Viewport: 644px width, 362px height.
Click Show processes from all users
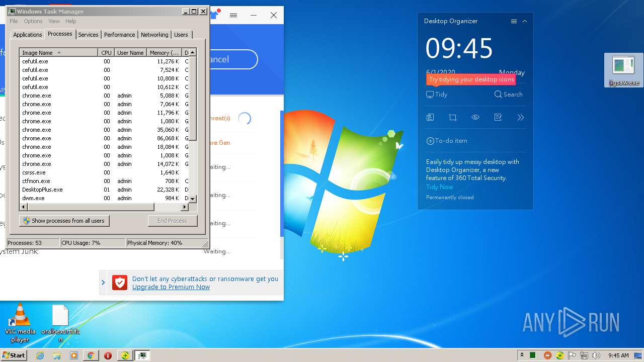pyautogui.click(x=64, y=221)
